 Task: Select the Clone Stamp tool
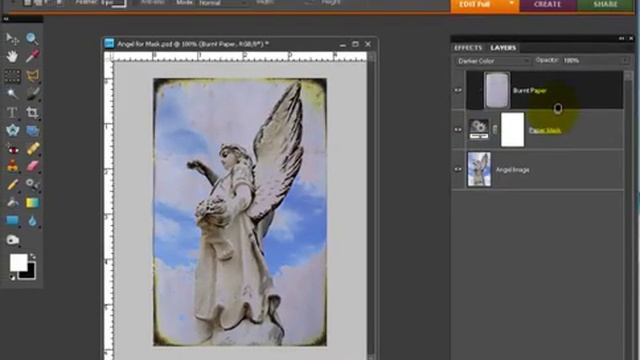[12, 166]
